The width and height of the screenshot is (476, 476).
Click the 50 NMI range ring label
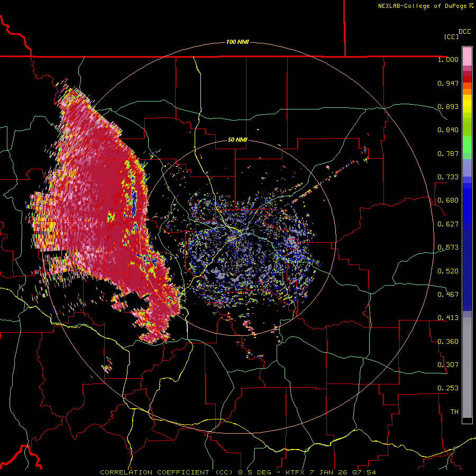[x=237, y=140]
